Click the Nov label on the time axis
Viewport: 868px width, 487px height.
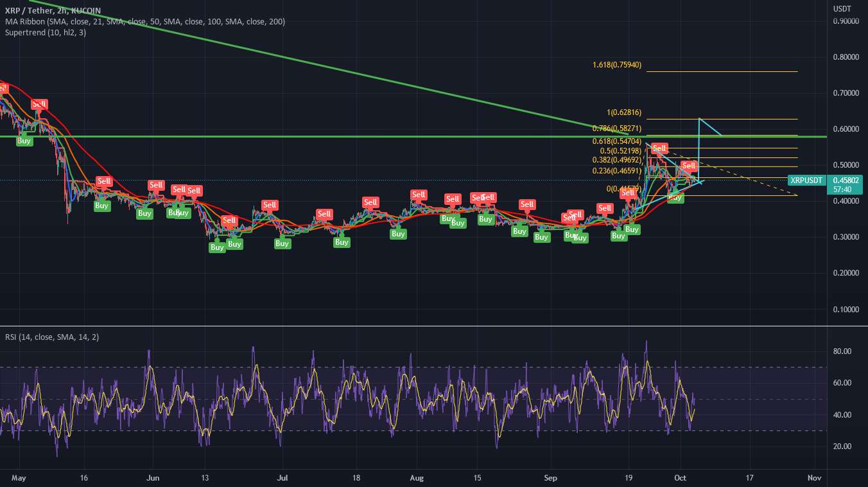coord(815,478)
